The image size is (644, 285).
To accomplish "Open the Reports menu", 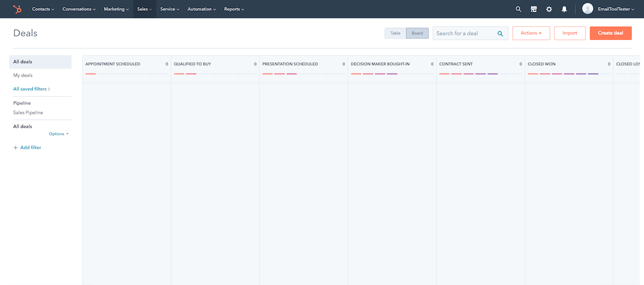I will tap(233, 9).
